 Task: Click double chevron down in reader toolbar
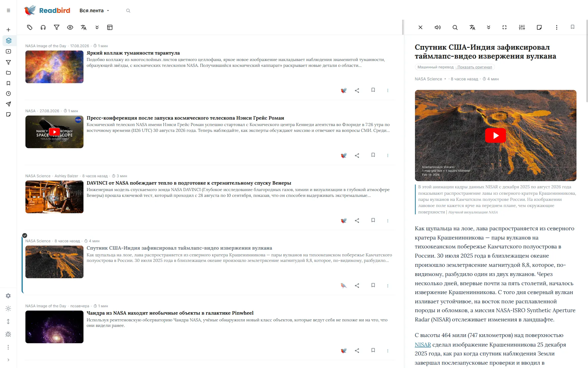point(488,27)
